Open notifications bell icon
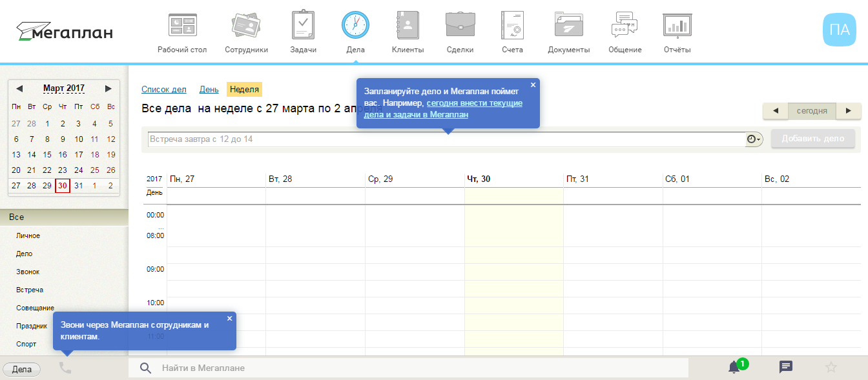This screenshot has height=380, width=868. coord(734,367)
